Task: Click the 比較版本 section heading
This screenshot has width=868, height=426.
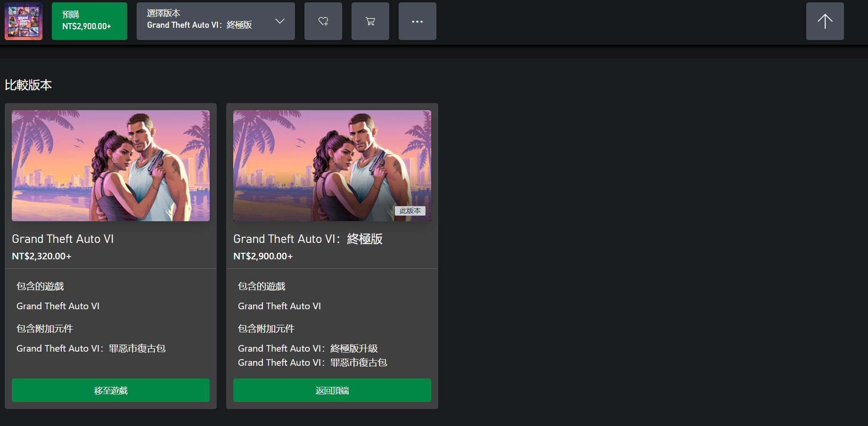Action: pyautogui.click(x=28, y=85)
